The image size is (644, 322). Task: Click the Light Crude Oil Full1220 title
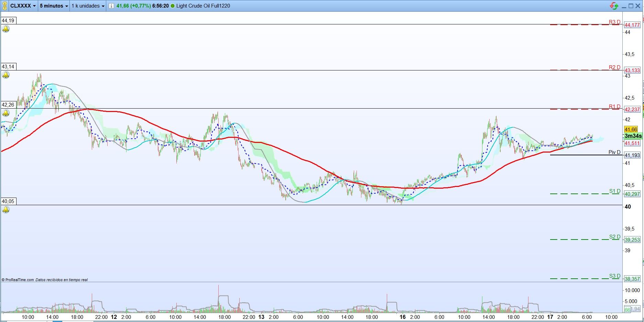point(203,6)
